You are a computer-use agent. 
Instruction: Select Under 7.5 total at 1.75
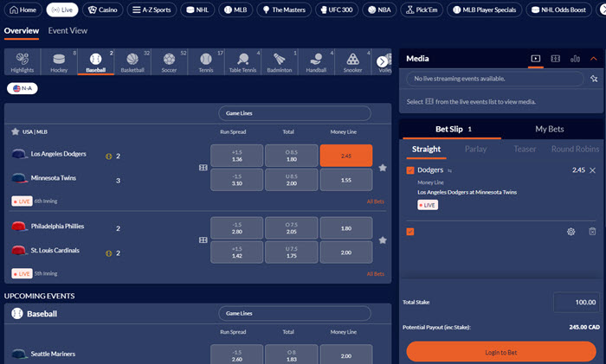point(292,252)
